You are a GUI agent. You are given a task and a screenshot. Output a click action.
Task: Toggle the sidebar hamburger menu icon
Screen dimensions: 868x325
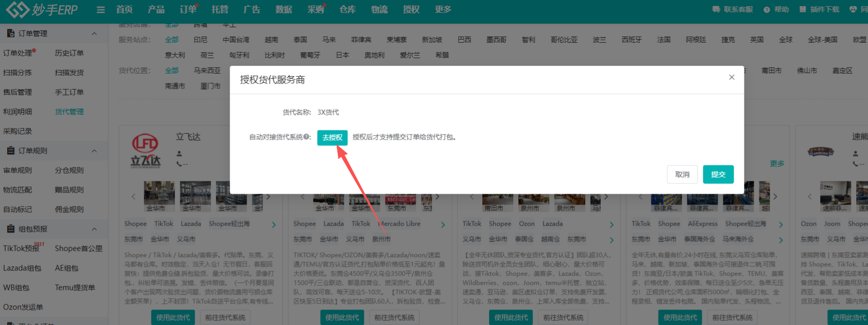[x=101, y=9]
